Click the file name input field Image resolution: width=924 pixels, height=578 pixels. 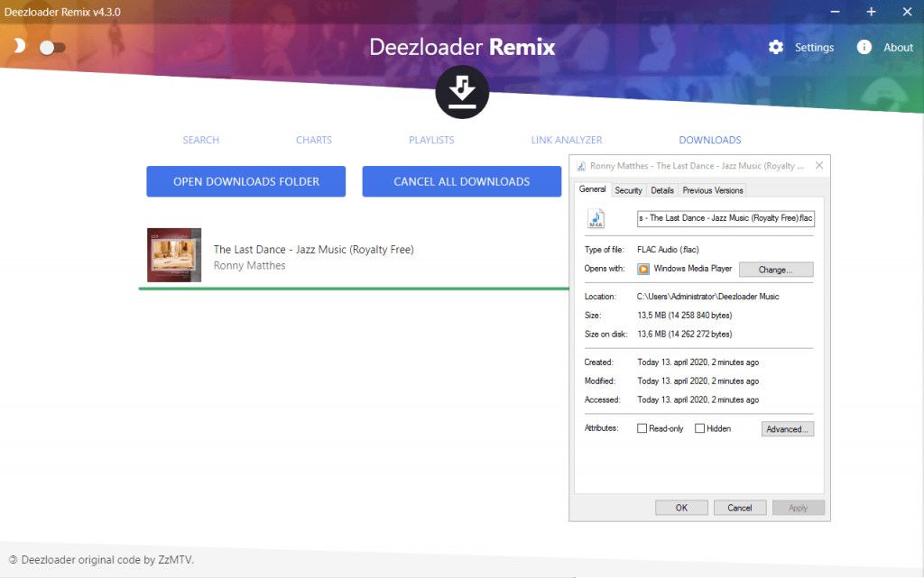pyautogui.click(x=725, y=218)
